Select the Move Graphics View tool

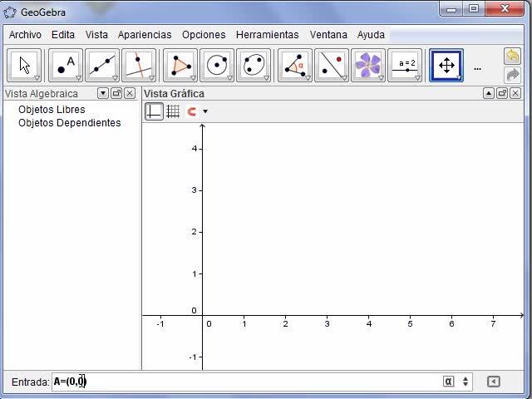click(x=446, y=66)
